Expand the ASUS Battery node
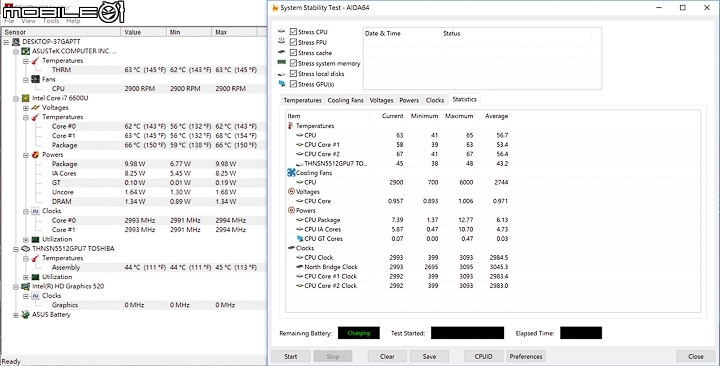The width and height of the screenshot is (720, 366). pos(16,315)
